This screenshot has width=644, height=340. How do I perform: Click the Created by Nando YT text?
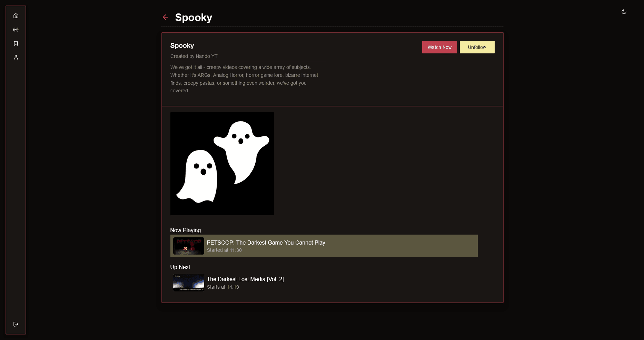click(194, 56)
